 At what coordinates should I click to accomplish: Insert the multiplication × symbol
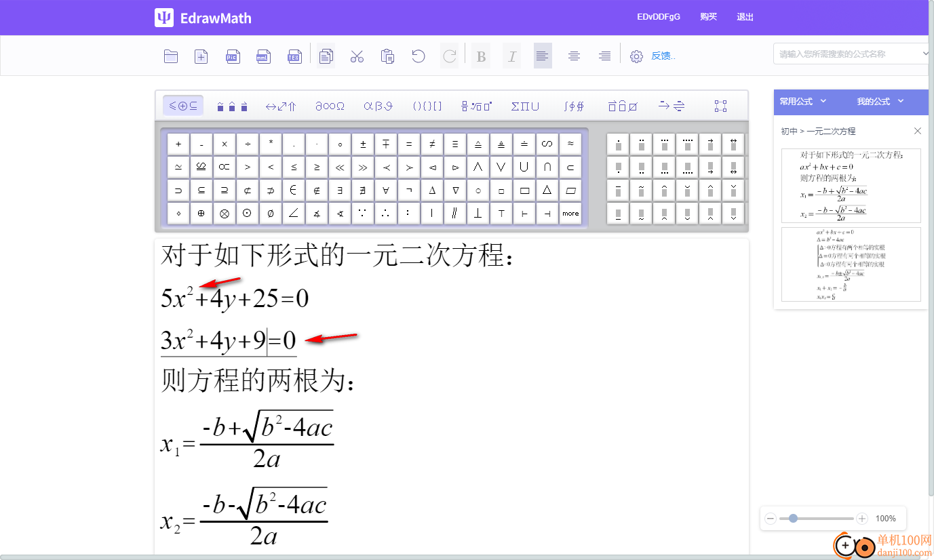tap(225, 144)
